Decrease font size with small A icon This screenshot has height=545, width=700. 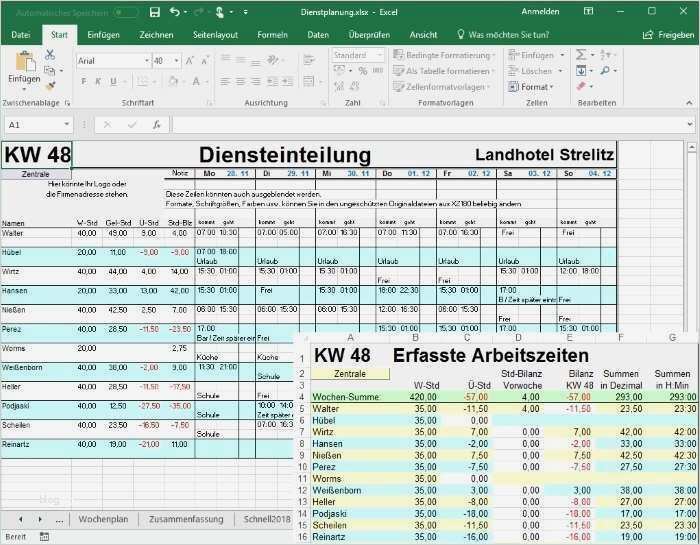click(204, 61)
